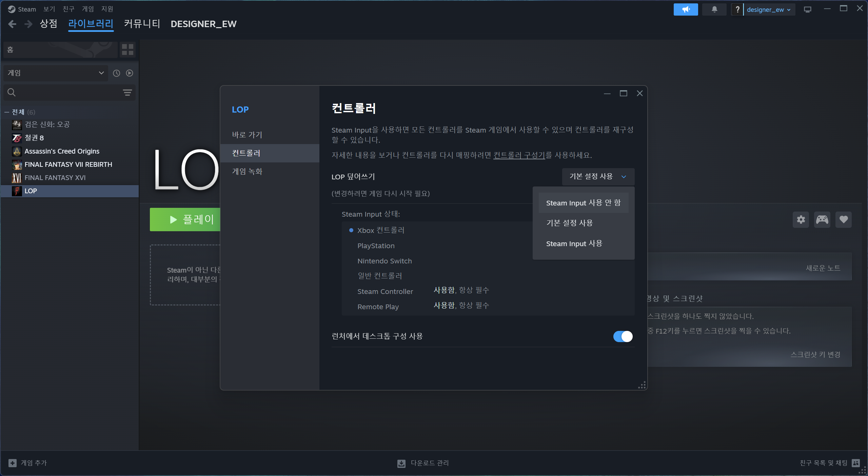The image size is (868, 476).
Task: Select 철권 8 in the game list
Action: [34, 138]
